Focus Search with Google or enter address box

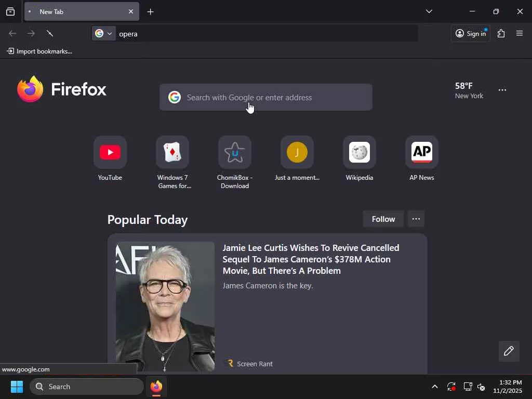pos(265,97)
